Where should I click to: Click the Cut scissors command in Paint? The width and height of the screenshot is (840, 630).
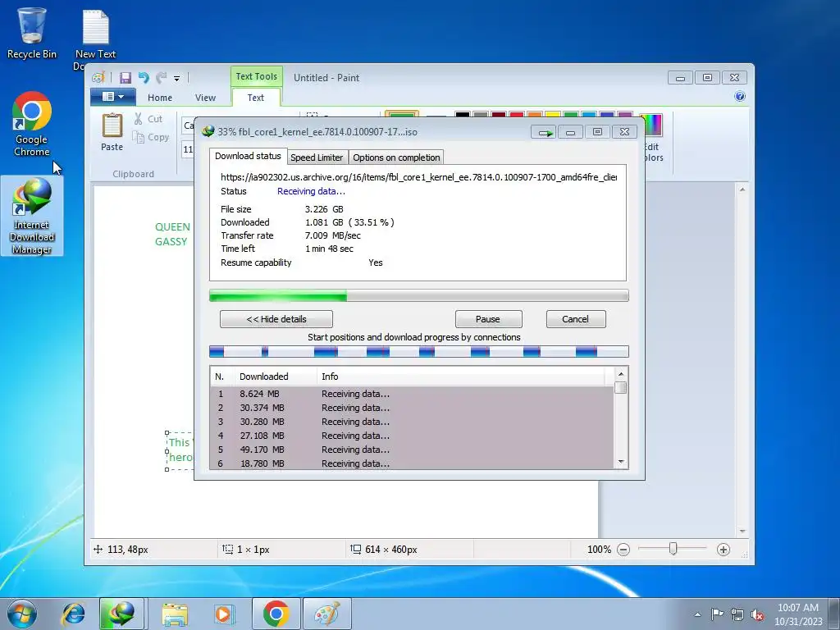tap(148, 119)
